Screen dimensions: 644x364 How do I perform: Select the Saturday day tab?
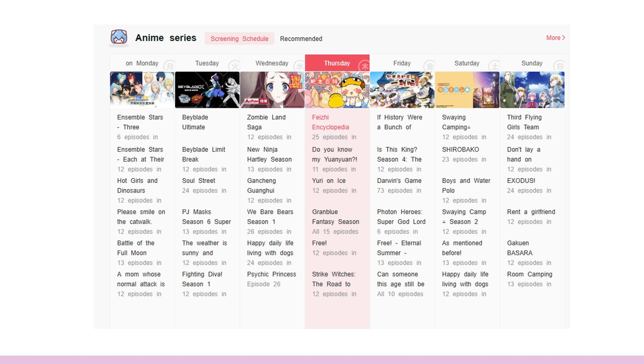[x=467, y=63]
